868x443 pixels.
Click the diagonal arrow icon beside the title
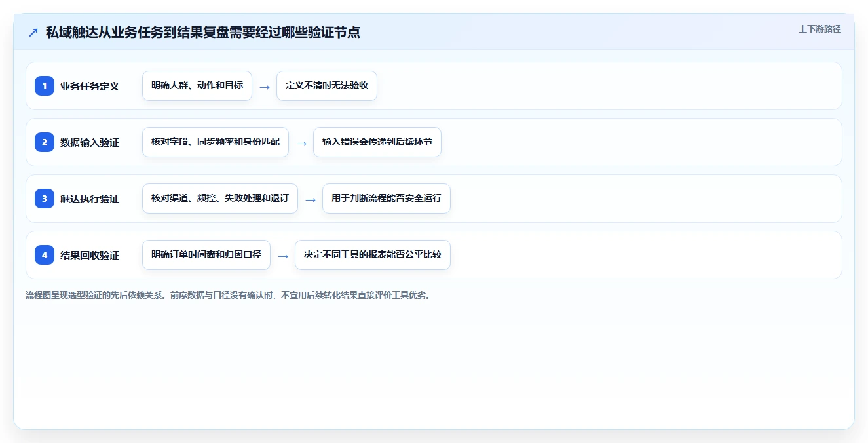33,32
